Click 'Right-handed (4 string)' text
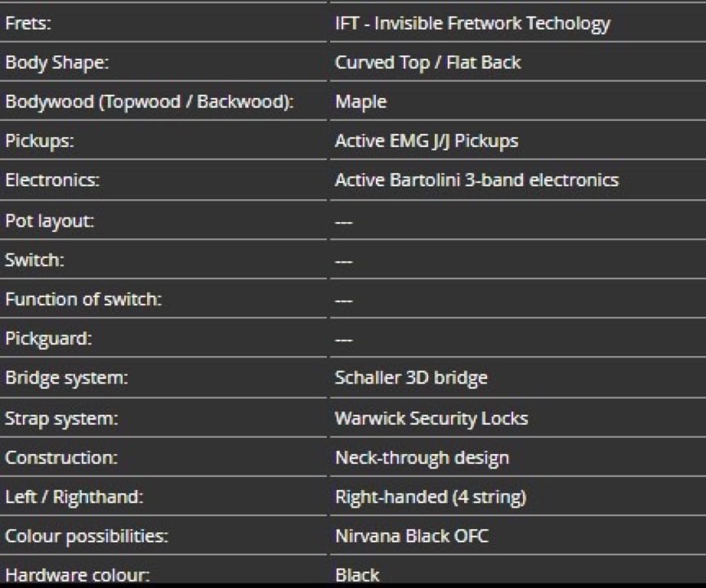 (x=430, y=497)
